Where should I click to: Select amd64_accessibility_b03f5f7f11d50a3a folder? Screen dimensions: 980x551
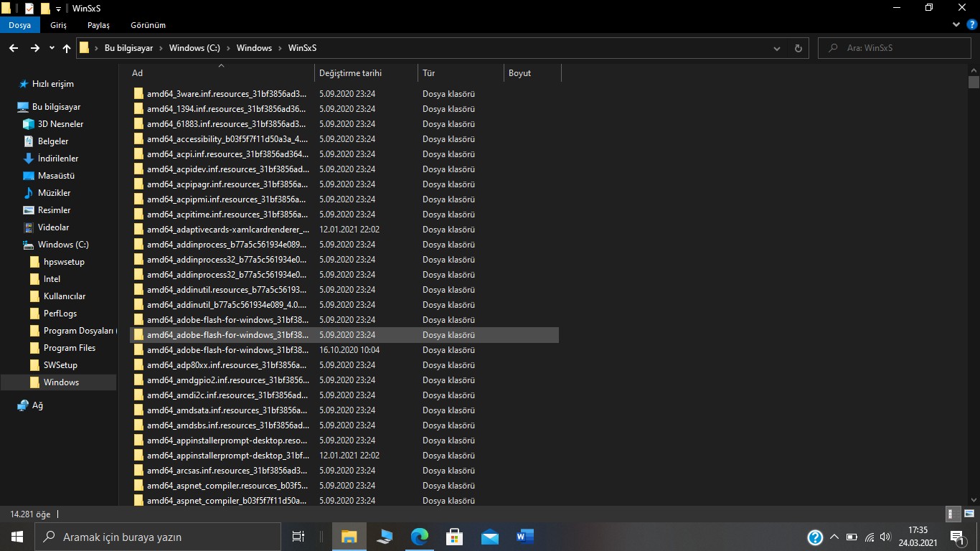point(344,139)
